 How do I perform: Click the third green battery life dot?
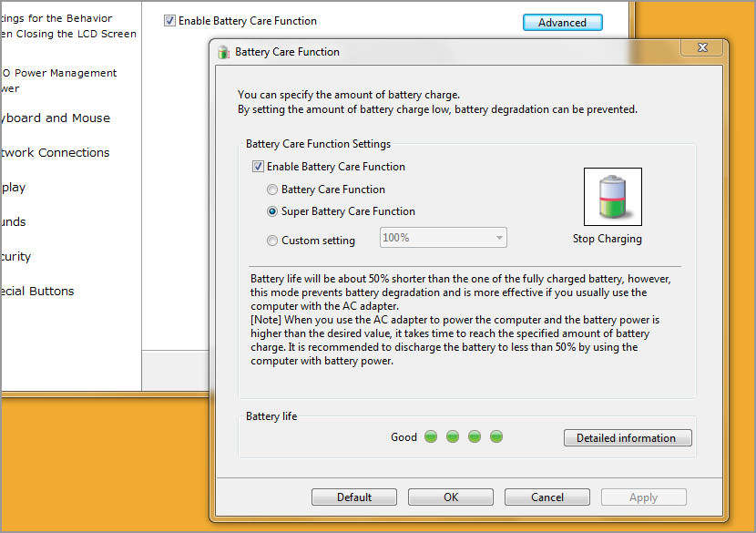(474, 436)
